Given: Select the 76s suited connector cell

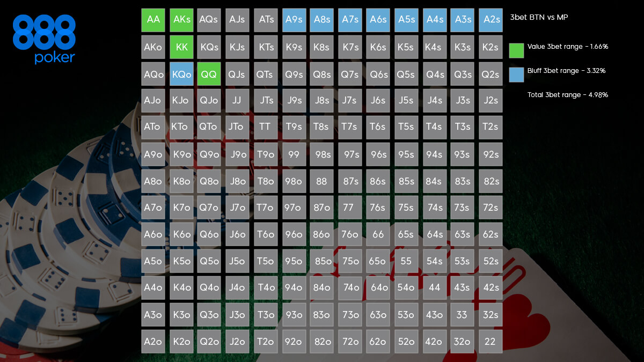Looking at the screenshot, I should [378, 208].
